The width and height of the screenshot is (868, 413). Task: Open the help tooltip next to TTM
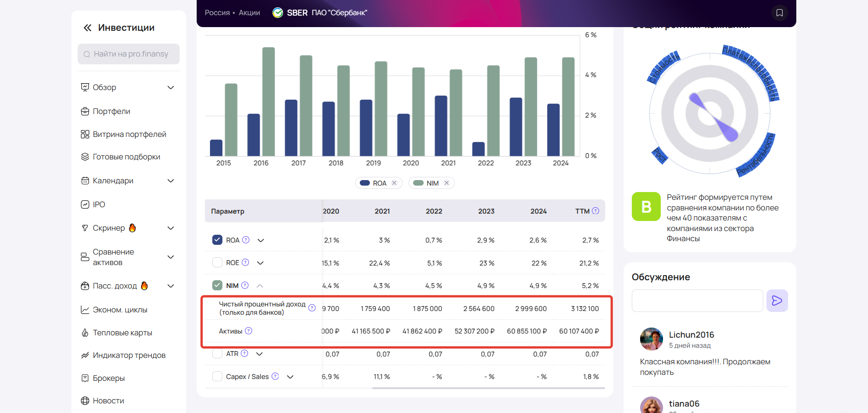(x=596, y=211)
